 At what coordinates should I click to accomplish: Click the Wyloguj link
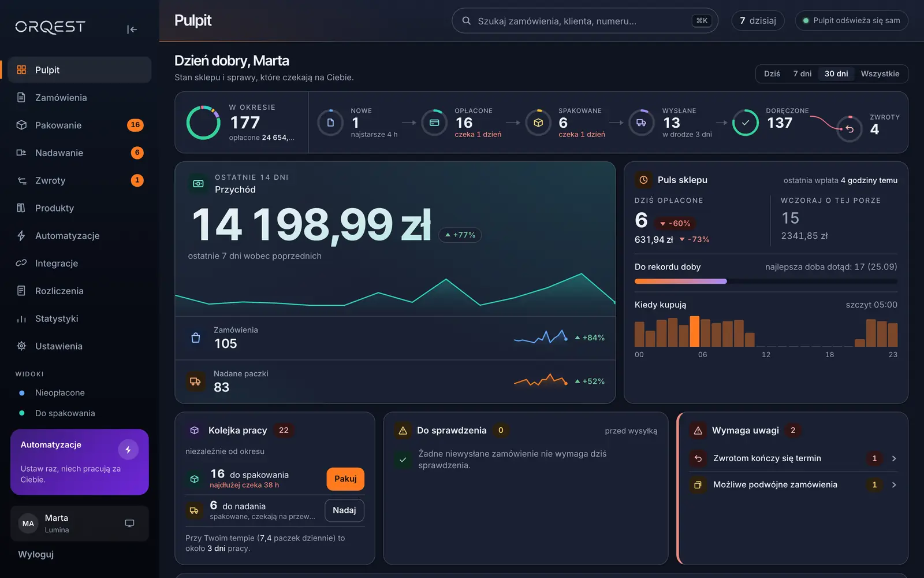[36, 554]
